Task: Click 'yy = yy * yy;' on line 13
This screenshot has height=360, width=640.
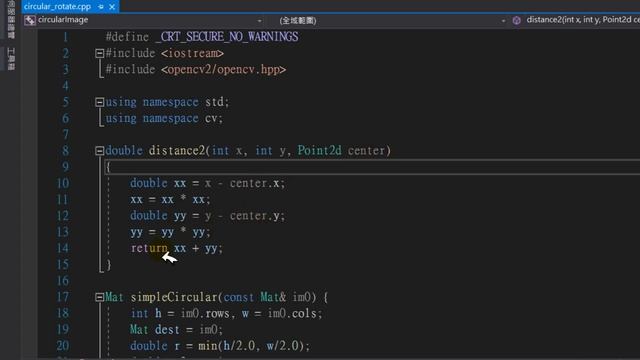Action: [x=170, y=232]
